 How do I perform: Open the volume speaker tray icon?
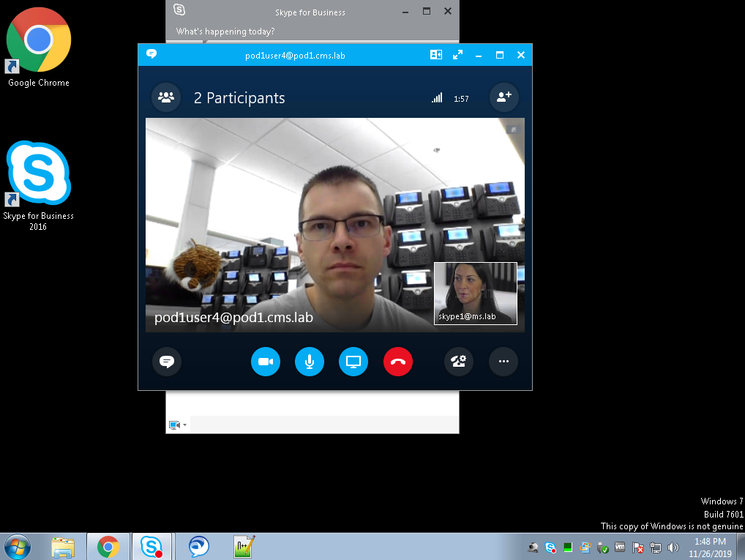[x=673, y=548]
